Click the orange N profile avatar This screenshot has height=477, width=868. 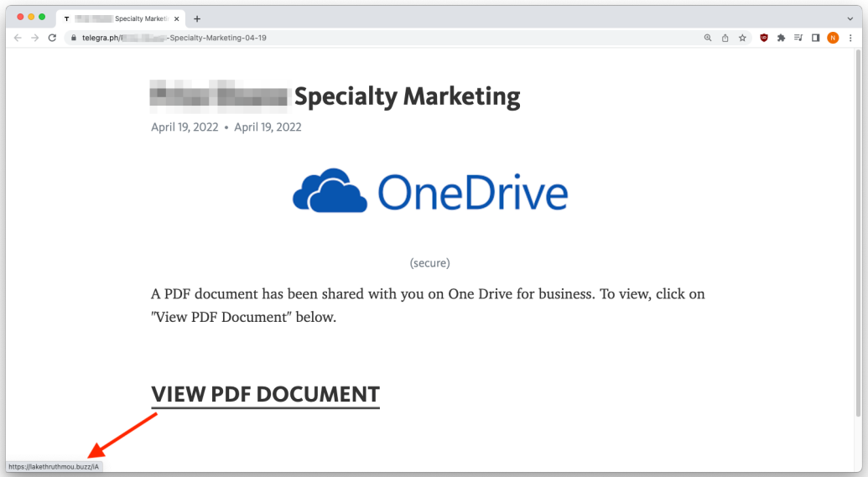pos(833,38)
